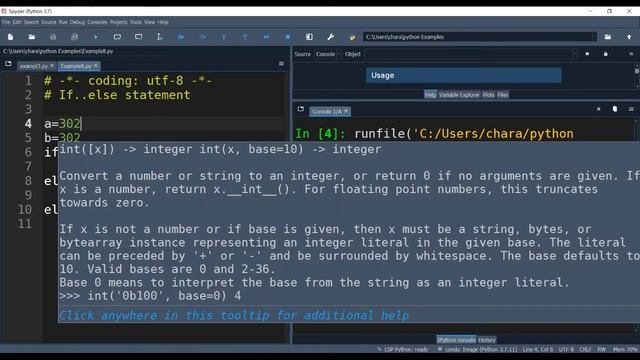Open a file using the toolbar folder icon
The image size is (640, 360).
[x=32, y=37]
